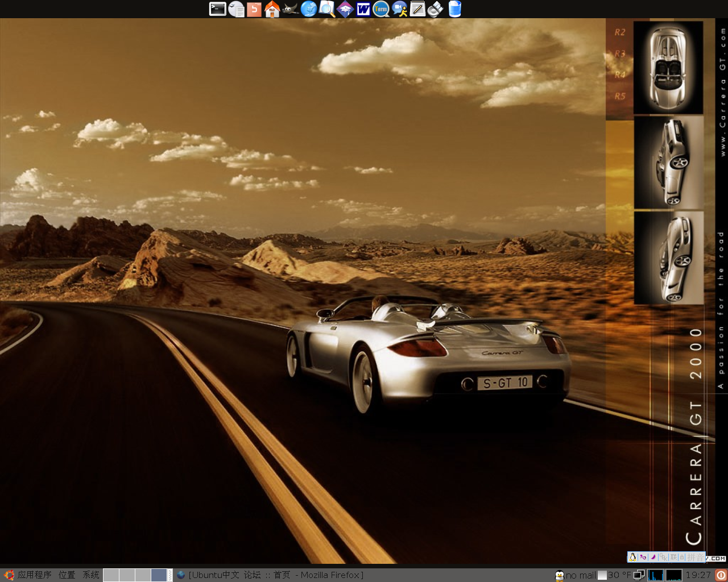Viewport: 728px width, 582px height.
Task: Open the 30 °F weather applet
Action: [615, 575]
